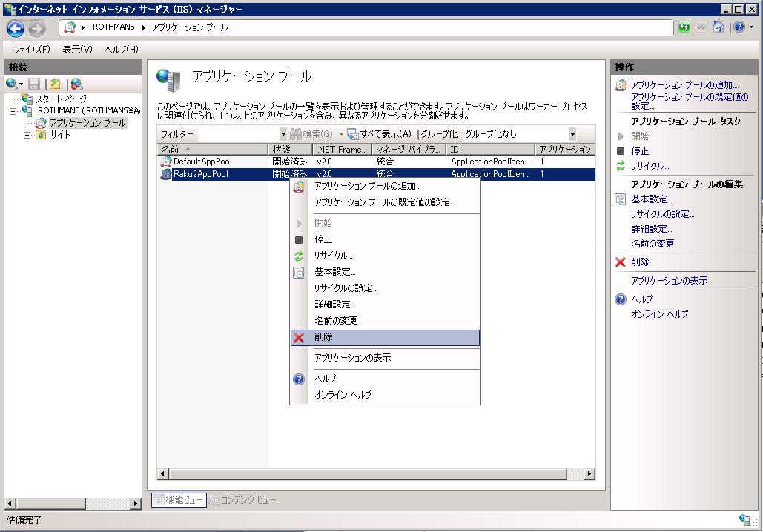
Task: Switch to the 機能ビュー tab
Action: pos(179,500)
